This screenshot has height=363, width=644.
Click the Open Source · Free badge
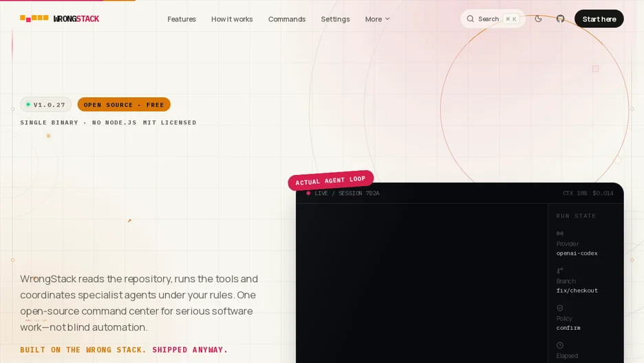(124, 105)
